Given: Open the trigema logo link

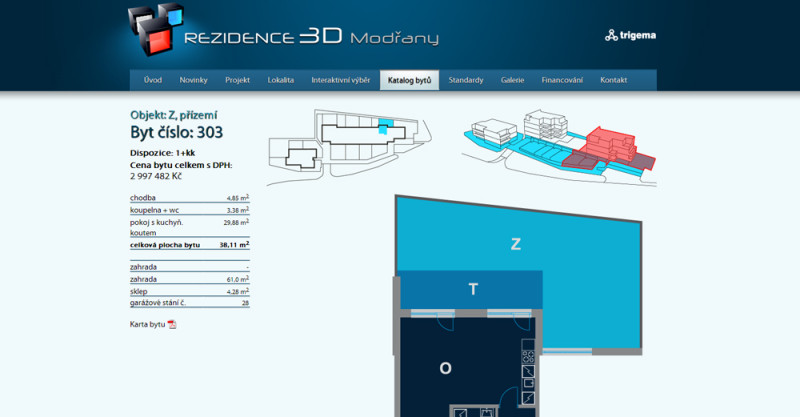Looking at the screenshot, I should coord(630,35).
